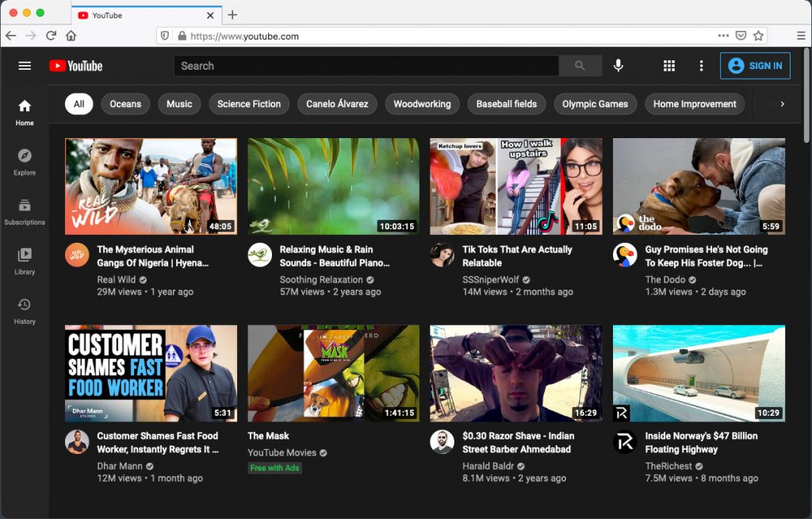Open Customer Shames Fast Food Worker title
This screenshot has width=812, height=519.
click(158, 443)
